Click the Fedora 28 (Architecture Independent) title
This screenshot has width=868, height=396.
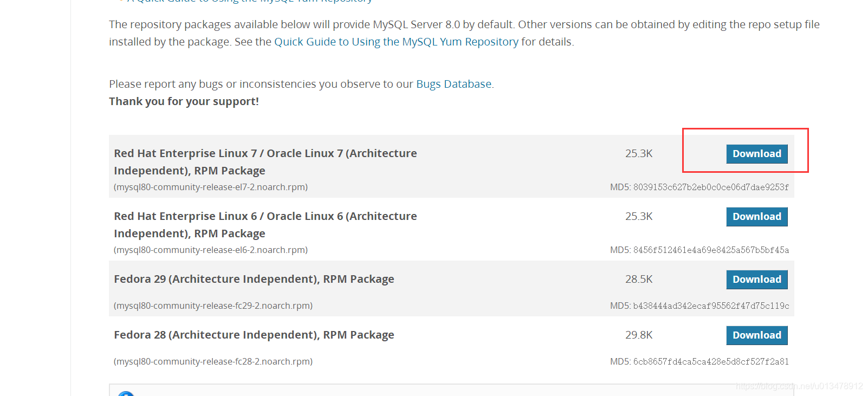click(x=254, y=335)
